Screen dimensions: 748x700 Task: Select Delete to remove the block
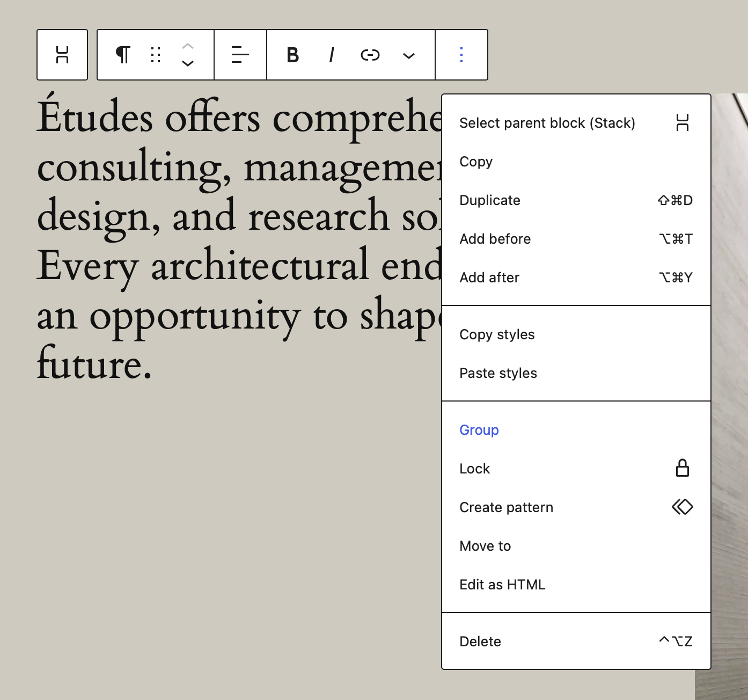tap(480, 641)
